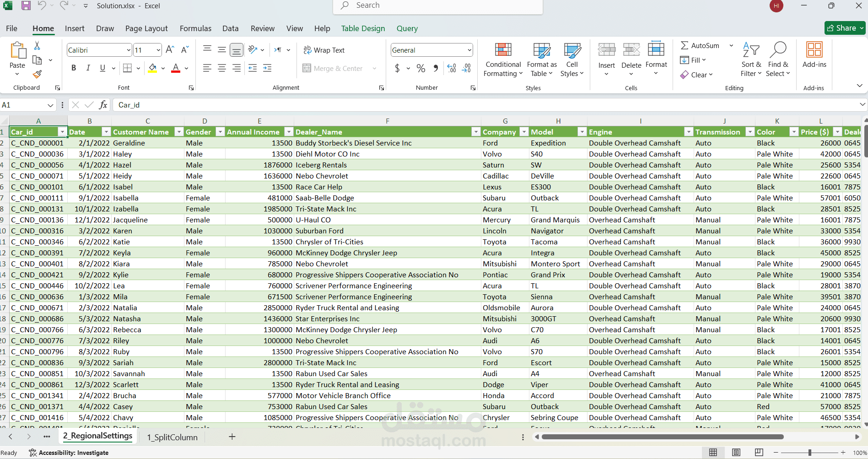Click the green Share button

coord(845,28)
